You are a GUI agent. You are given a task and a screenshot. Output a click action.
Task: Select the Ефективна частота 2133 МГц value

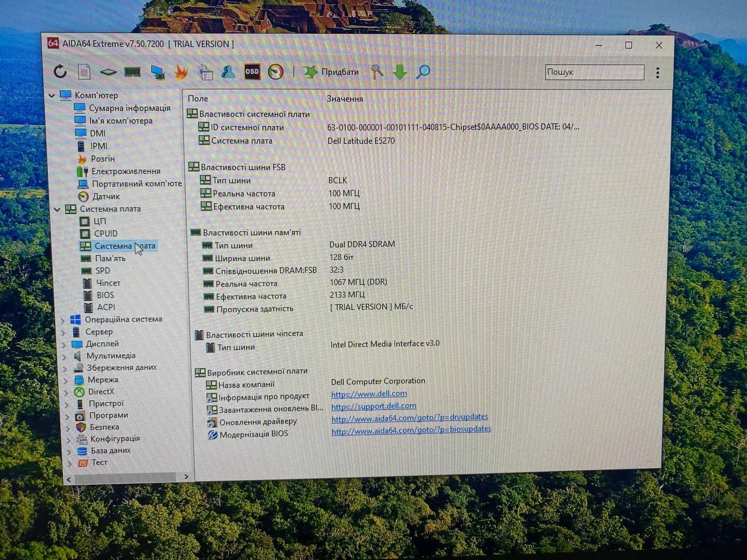coord(347,295)
